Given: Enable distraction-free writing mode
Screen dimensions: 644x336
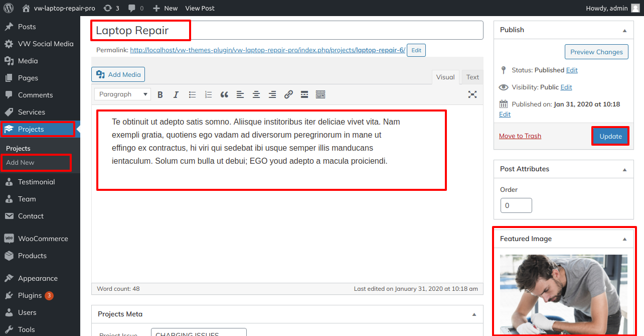Looking at the screenshot, I should pos(472,94).
